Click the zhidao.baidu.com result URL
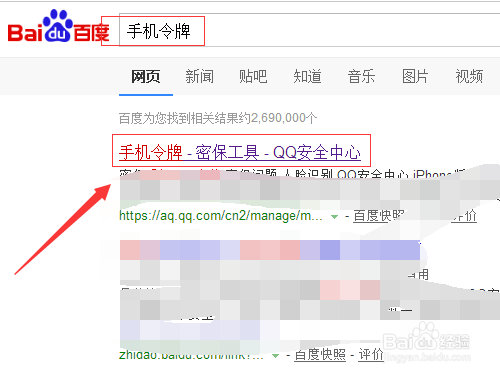This screenshot has height=375, width=500. (191, 355)
